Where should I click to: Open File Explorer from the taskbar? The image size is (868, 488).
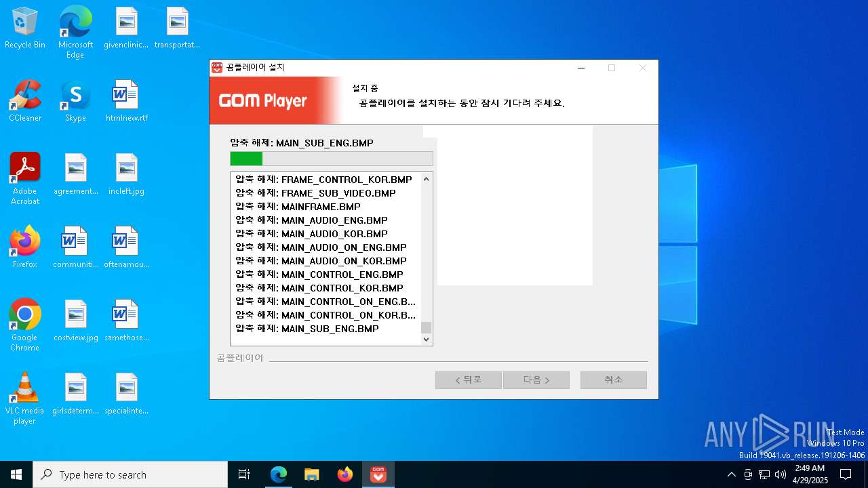pos(312,474)
